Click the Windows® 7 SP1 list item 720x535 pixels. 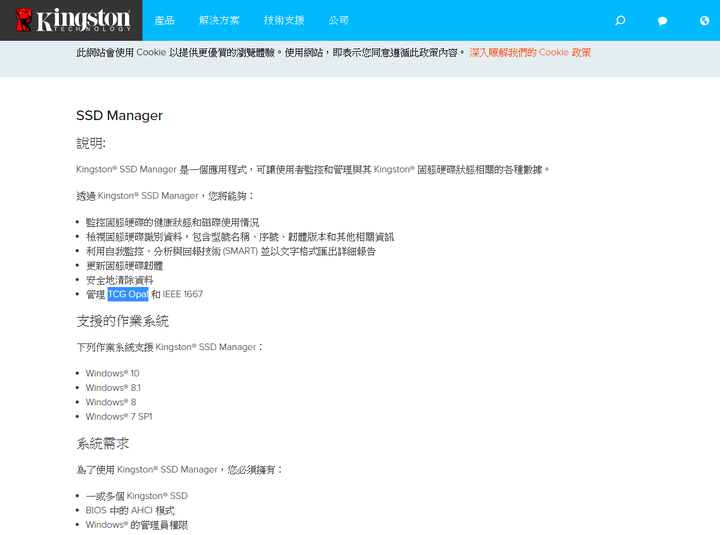[x=119, y=417]
